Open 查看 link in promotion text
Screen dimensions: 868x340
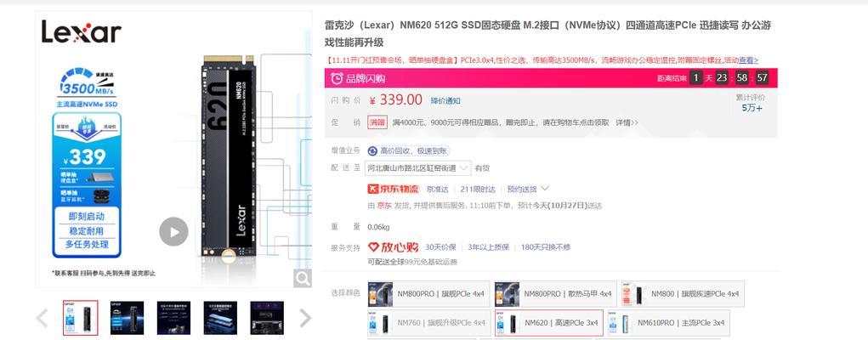[x=748, y=59]
